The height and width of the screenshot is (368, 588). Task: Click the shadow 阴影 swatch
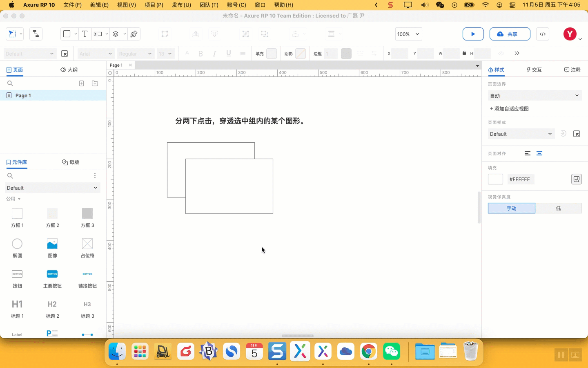(301, 54)
